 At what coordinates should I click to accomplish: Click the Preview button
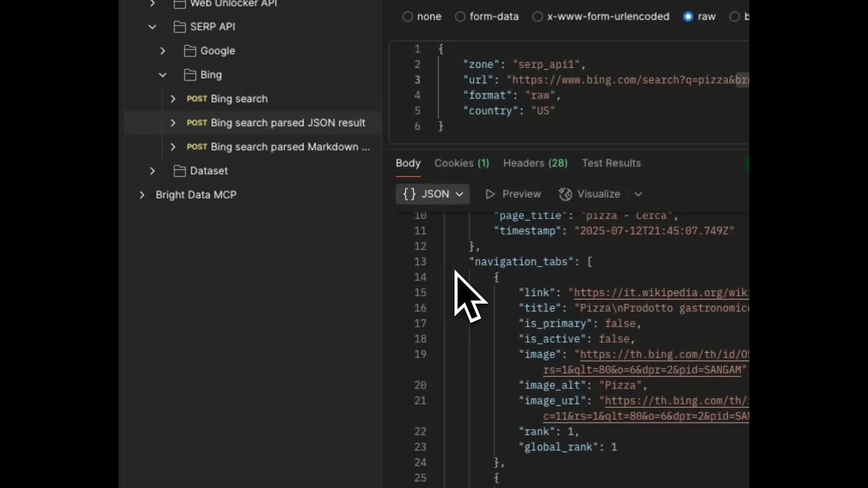click(513, 194)
